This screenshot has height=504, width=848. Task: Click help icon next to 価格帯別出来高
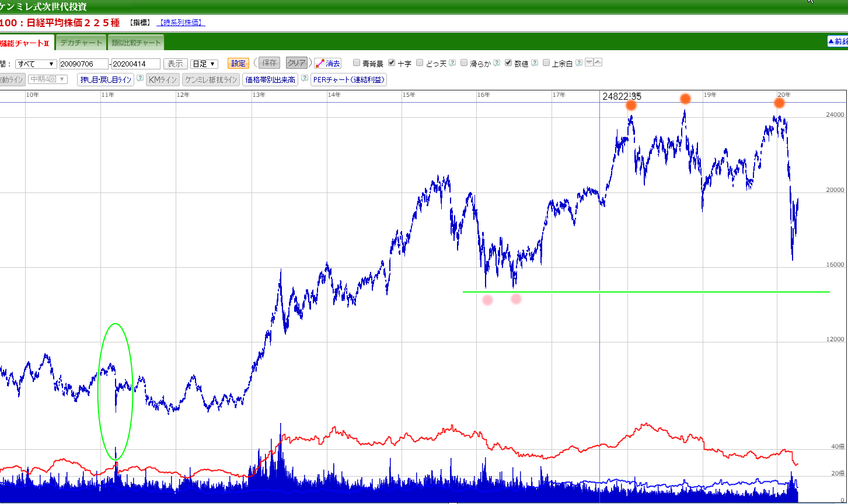pyautogui.click(x=305, y=79)
